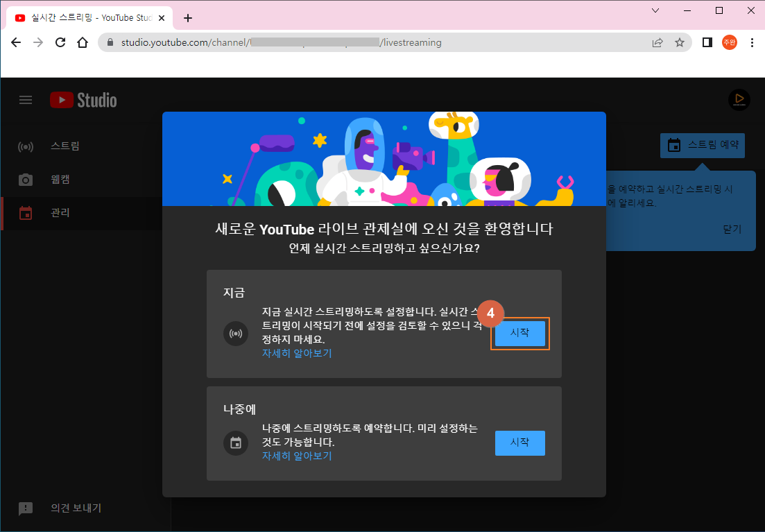Click the 언제 실시간 스트리밍하고 싶으신가요? subtitle
The image size is (765, 532).
point(384,248)
